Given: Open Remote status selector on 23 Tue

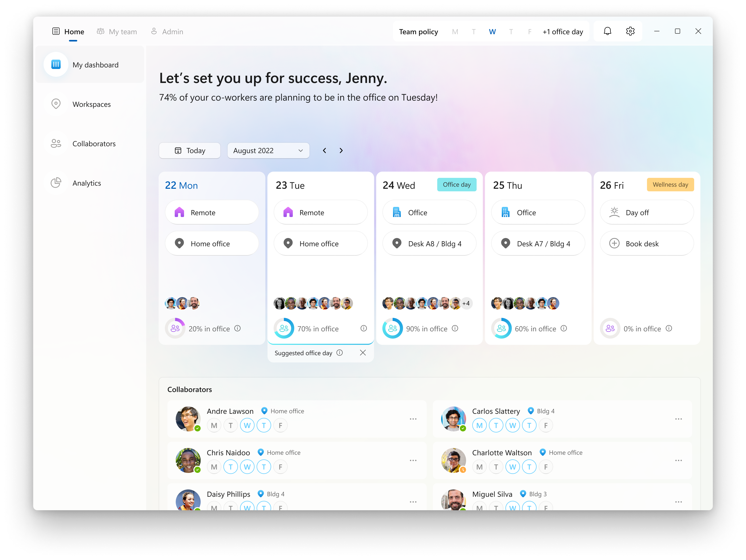Looking at the screenshot, I should 320,213.
